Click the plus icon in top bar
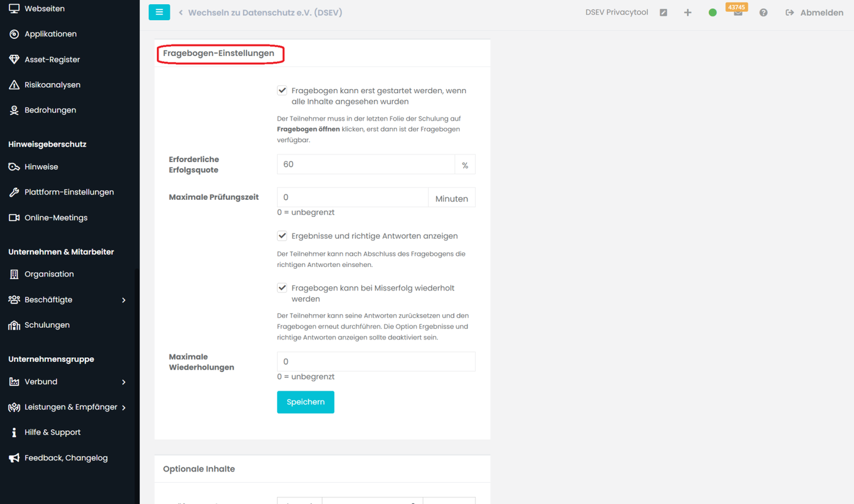 (x=687, y=13)
